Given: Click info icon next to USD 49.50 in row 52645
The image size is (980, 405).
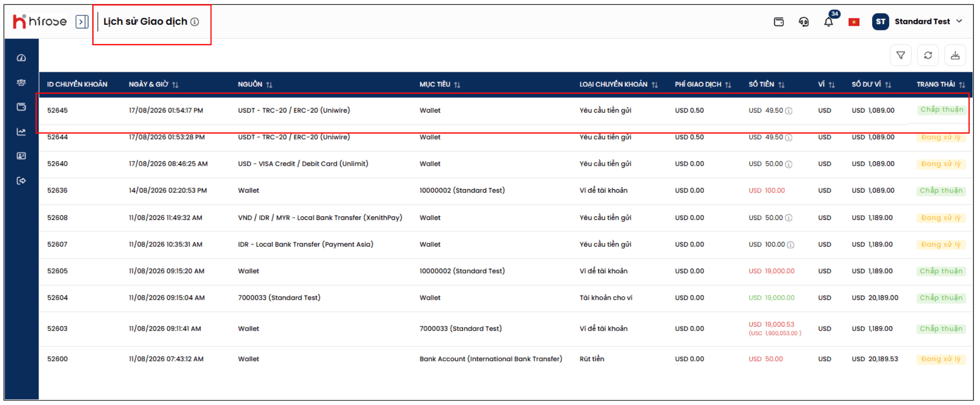Looking at the screenshot, I should click(x=788, y=111).
